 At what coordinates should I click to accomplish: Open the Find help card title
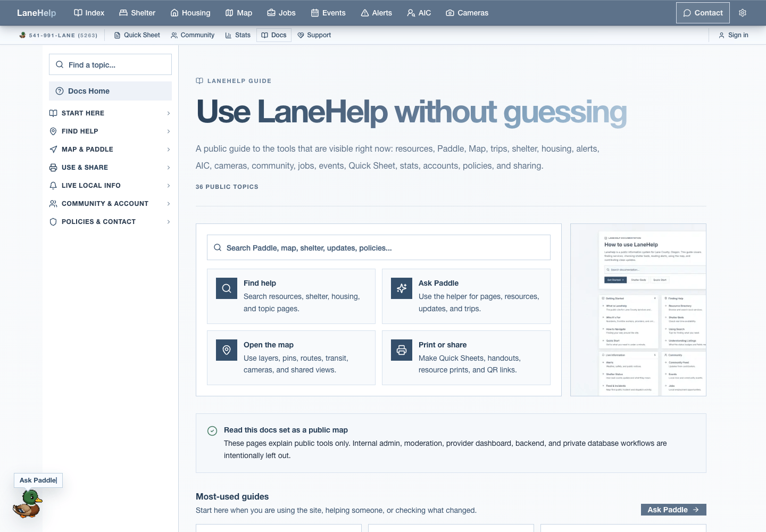260,283
